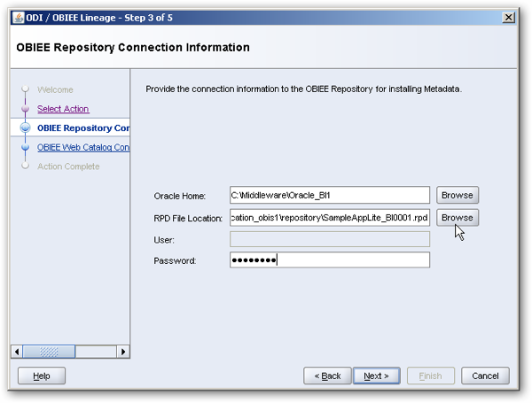Click the 'Password:' label
The height and width of the screenshot is (403, 532).
click(x=175, y=260)
